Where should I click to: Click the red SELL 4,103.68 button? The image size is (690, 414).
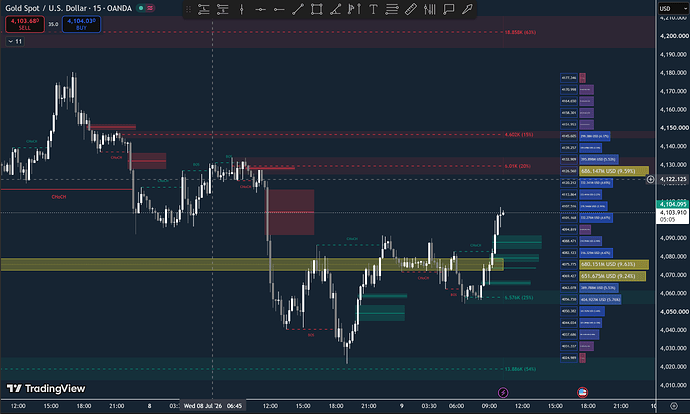tap(25, 24)
